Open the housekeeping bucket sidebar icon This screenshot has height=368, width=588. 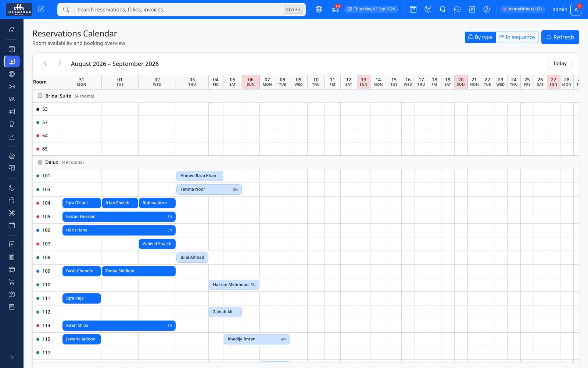coord(12,200)
